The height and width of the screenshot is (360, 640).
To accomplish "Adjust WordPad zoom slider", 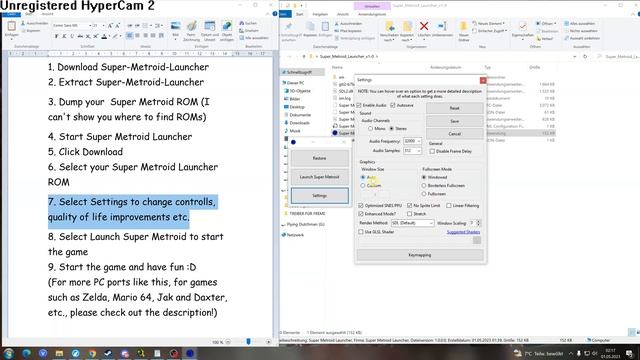I will tap(248, 342).
